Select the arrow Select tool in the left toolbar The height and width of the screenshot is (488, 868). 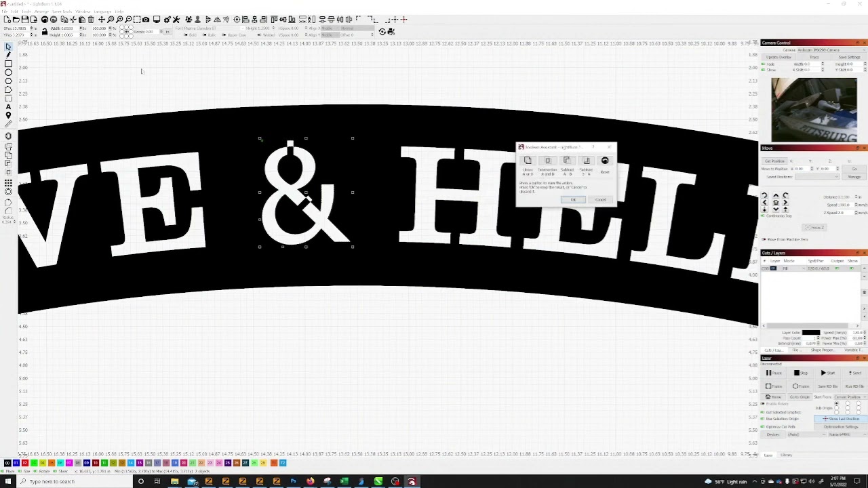click(x=8, y=47)
